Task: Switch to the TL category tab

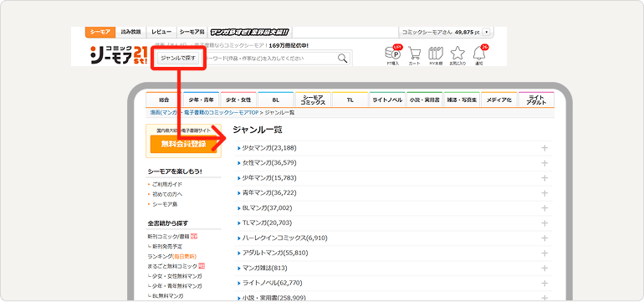Action: click(350, 100)
